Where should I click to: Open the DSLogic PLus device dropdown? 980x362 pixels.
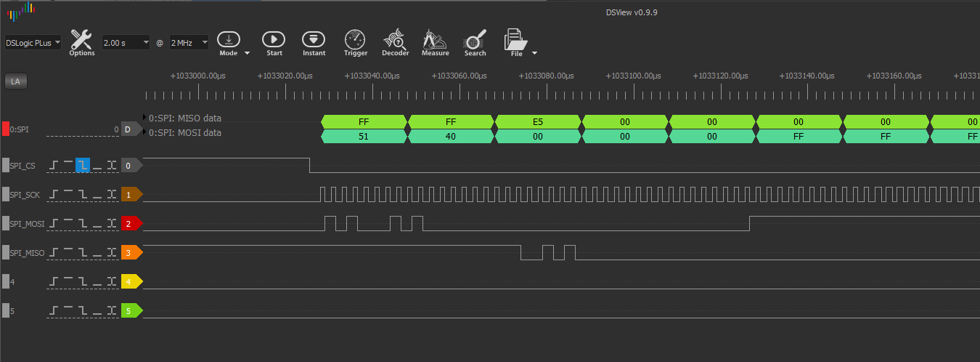pyautogui.click(x=33, y=43)
